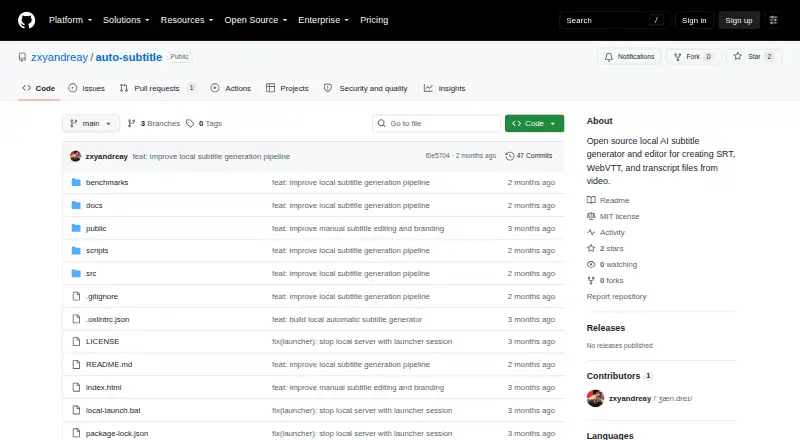The image size is (800, 440).
Task: Open commit message in public folder row
Action: pyautogui.click(x=358, y=228)
